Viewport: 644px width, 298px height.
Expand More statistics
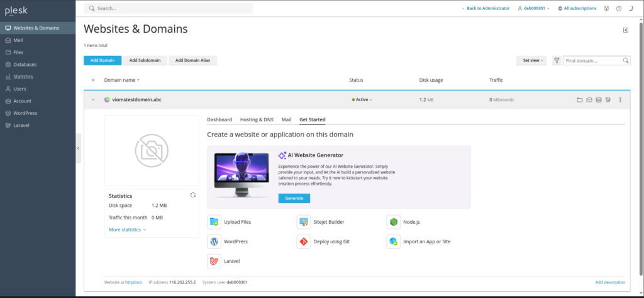(127, 230)
